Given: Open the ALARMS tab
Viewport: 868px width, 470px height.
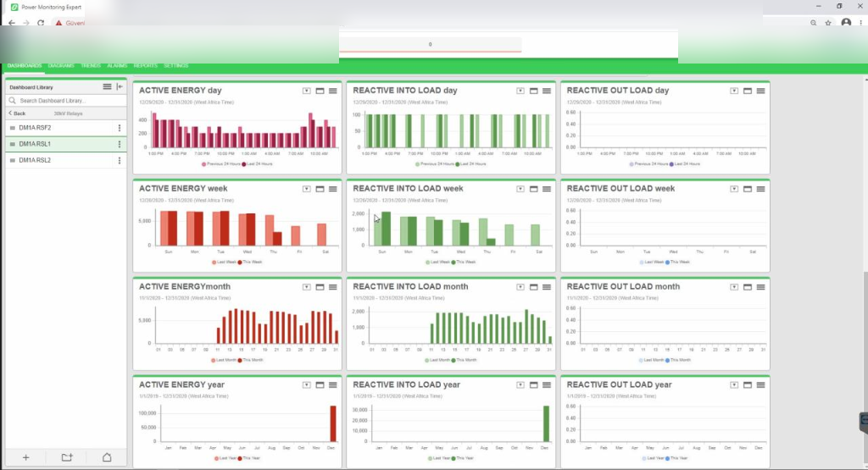Looking at the screenshot, I should tap(117, 66).
